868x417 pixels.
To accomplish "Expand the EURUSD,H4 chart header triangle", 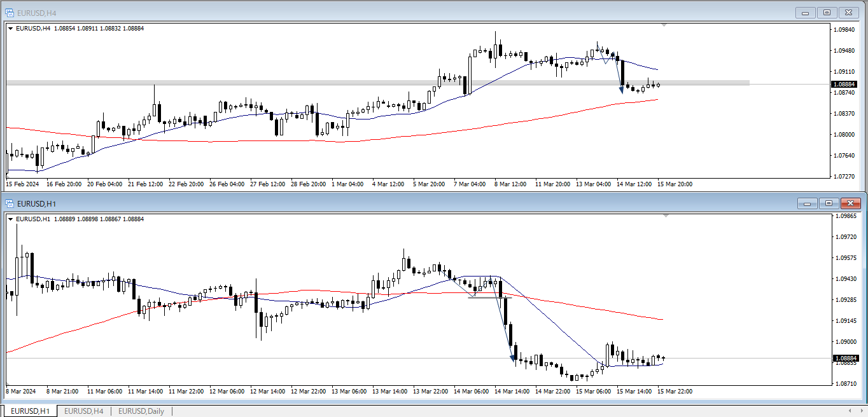I will coord(11,28).
